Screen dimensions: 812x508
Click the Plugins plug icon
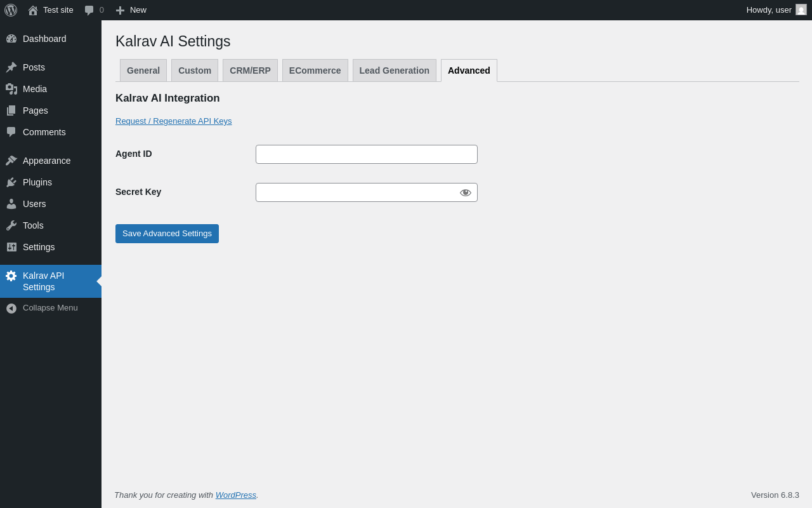[11, 182]
